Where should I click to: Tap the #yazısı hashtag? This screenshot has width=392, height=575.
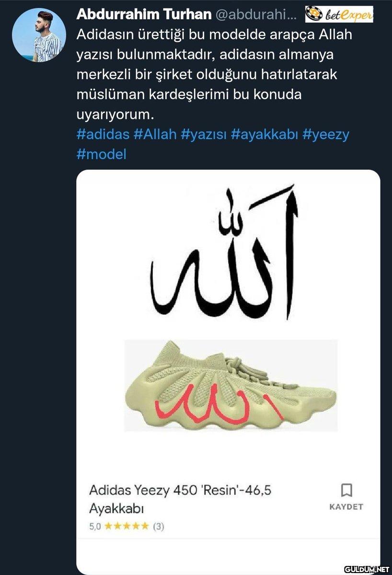click(204, 134)
